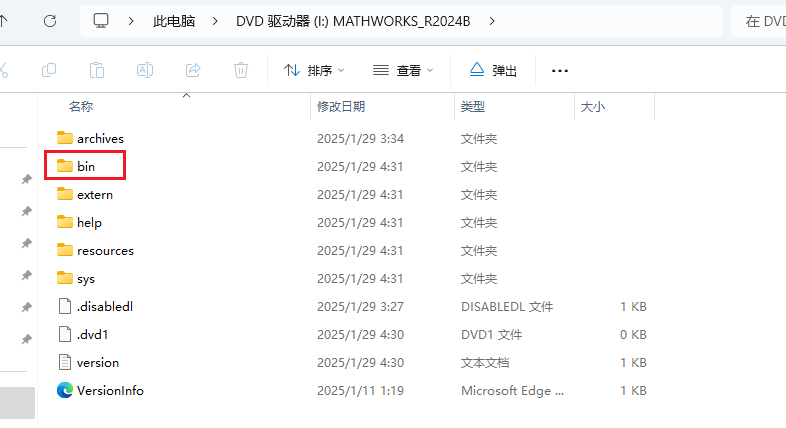Viewport: 786px width, 428px height.
Task: Open the 查看 view dropdown
Action: [x=403, y=70]
